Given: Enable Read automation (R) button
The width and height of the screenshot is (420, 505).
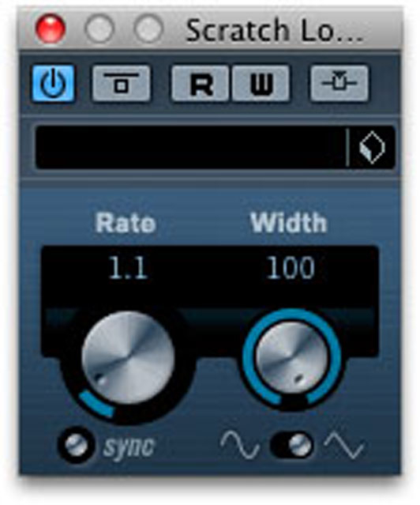Looking at the screenshot, I should 201,84.
